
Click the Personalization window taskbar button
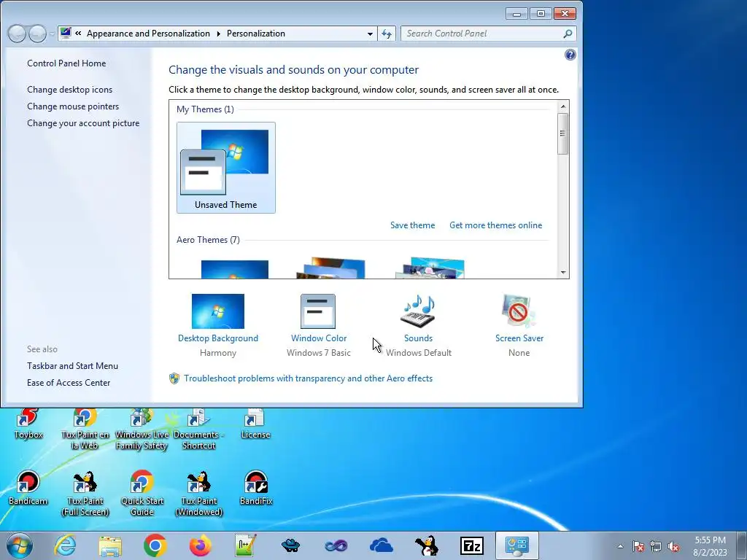[517, 545]
